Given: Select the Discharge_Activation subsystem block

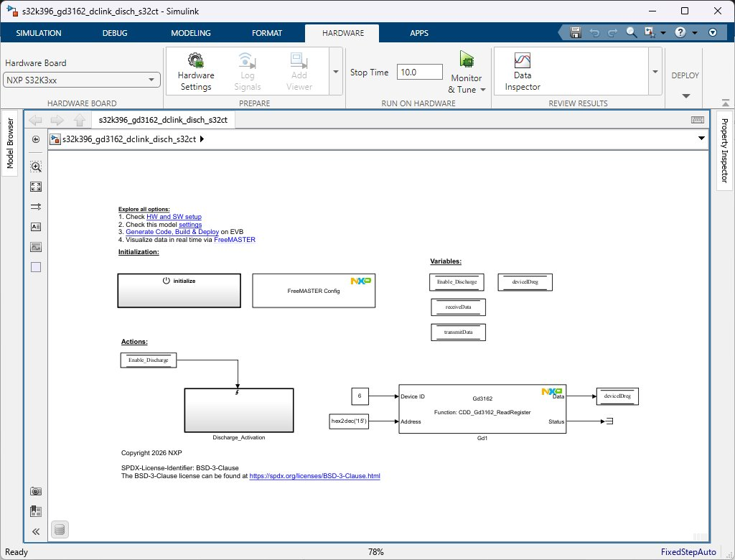Looking at the screenshot, I should click(x=239, y=411).
